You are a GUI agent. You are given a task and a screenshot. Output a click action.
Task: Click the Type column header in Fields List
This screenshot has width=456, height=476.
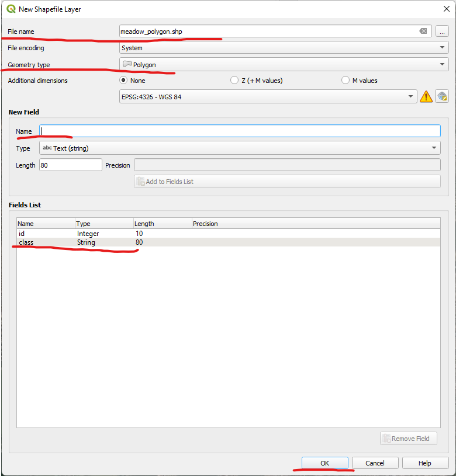104,224
